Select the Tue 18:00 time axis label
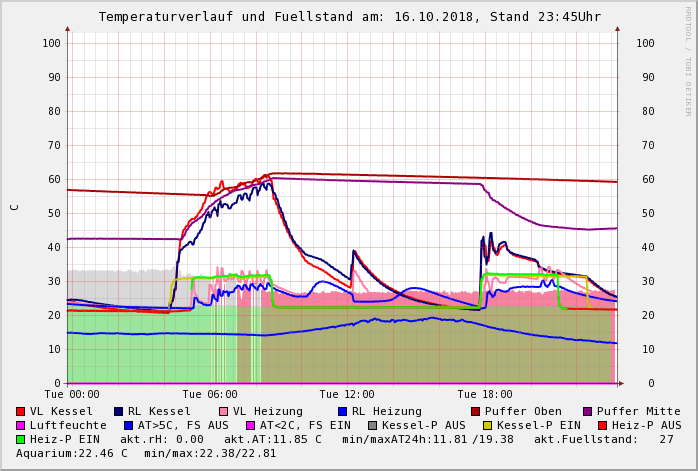 tap(485, 395)
